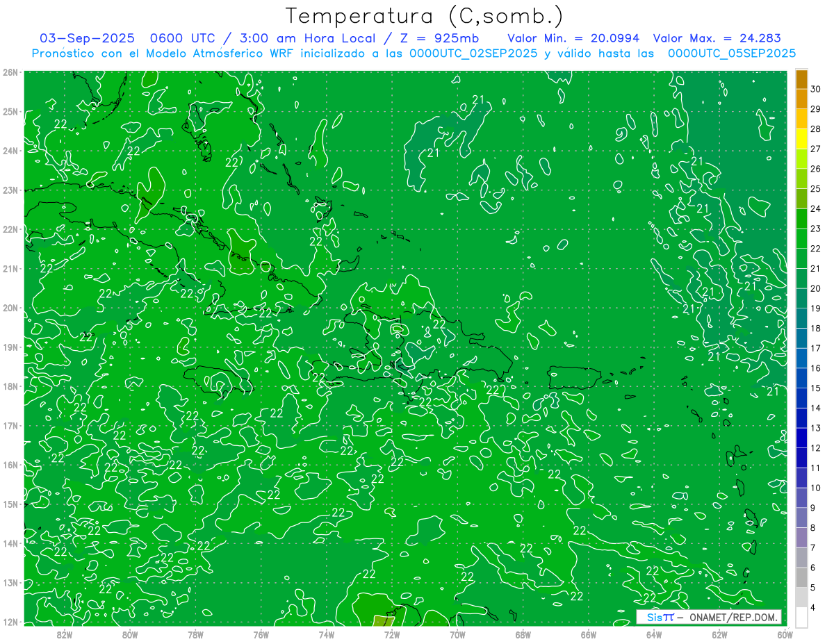
Task: Click the title 'Temperatura (C,somb.)'
Action: [x=425, y=15]
